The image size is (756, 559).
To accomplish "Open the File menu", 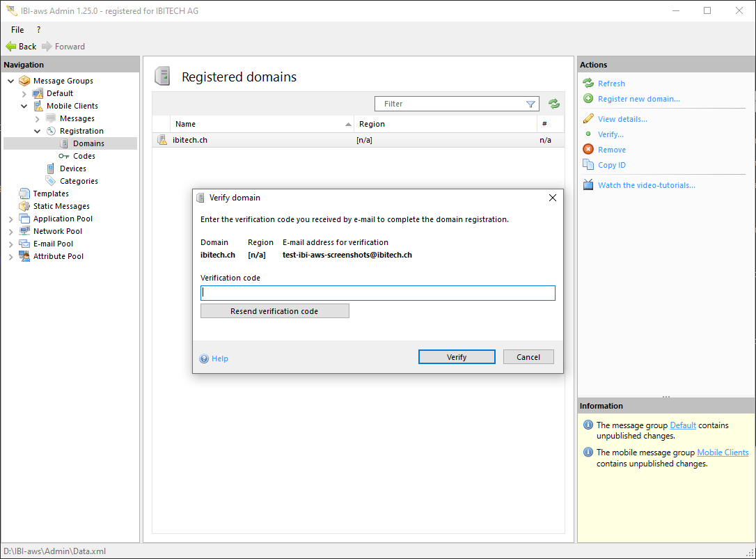I will click(x=17, y=30).
